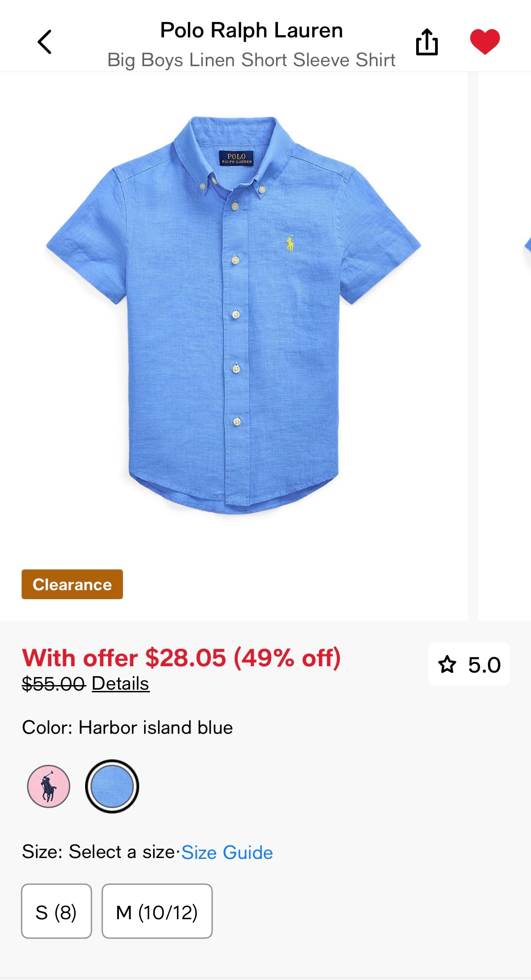The width and height of the screenshot is (531, 980).
Task: Choose size S (8)
Action: click(x=56, y=911)
